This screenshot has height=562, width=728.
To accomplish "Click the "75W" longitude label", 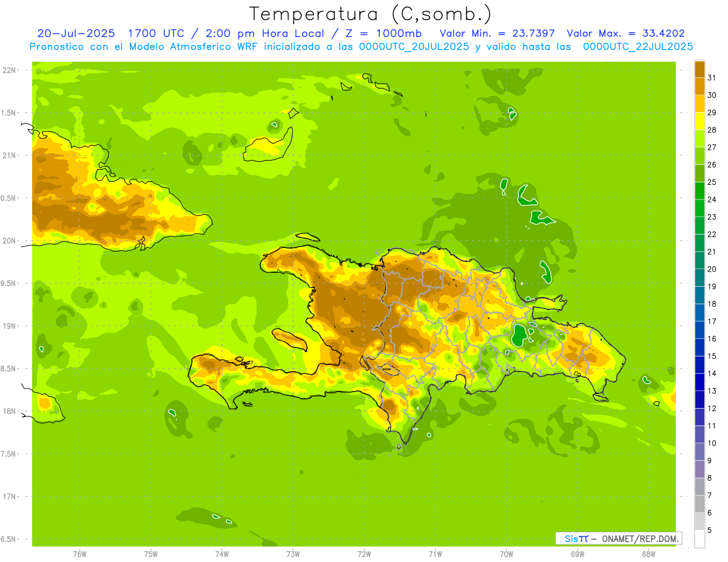I will [x=151, y=554].
